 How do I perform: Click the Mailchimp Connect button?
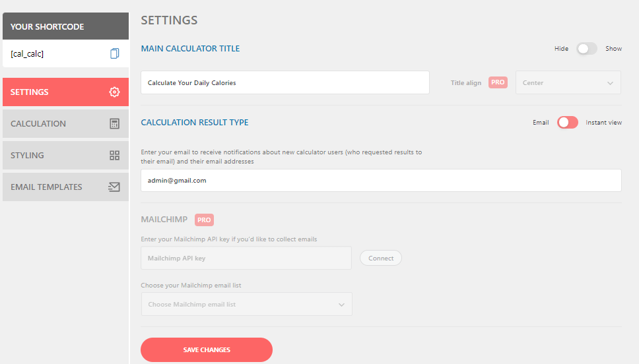[381, 258]
